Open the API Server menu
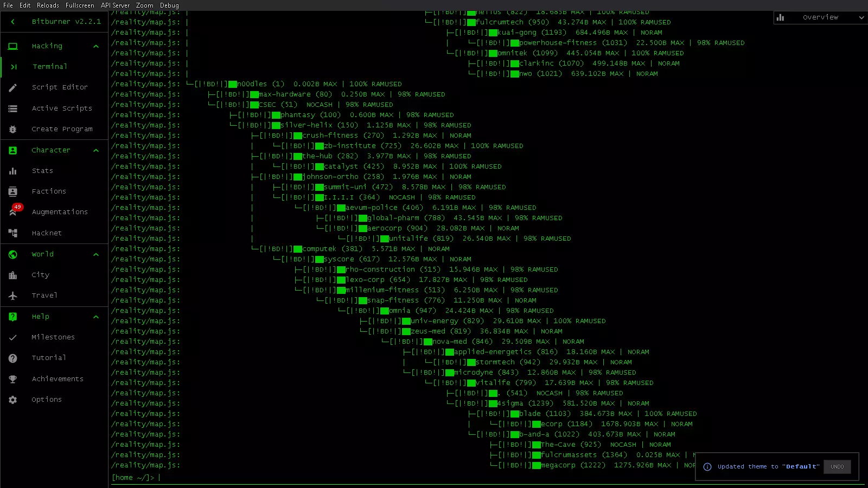Screen dimensions: 868x488 pyautogui.click(x=115, y=5)
